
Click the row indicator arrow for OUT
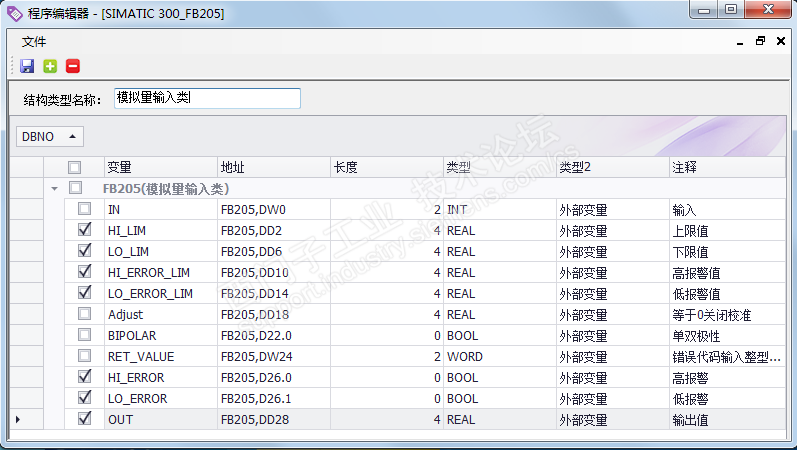(x=18, y=419)
